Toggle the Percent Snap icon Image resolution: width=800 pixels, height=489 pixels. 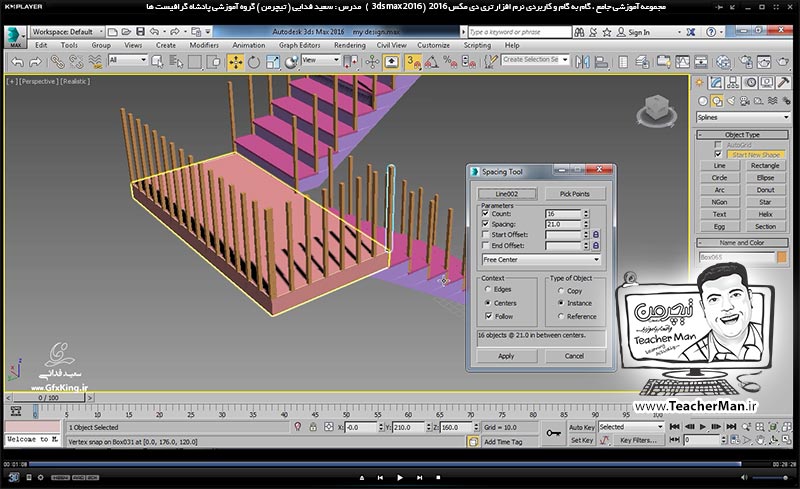click(x=450, y=62)
